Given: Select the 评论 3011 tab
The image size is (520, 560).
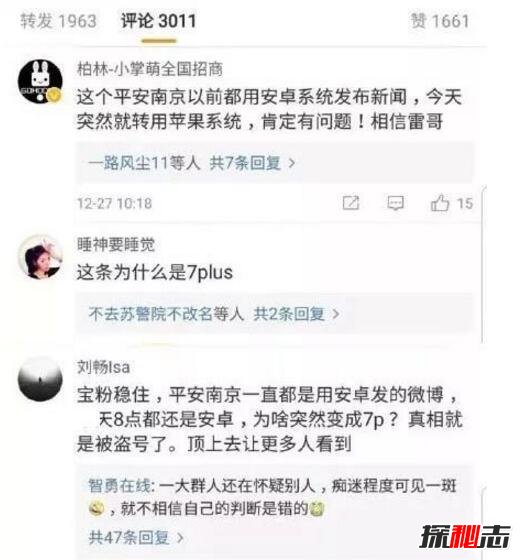Looking at the screenshot, I should (x=158, y=21).
